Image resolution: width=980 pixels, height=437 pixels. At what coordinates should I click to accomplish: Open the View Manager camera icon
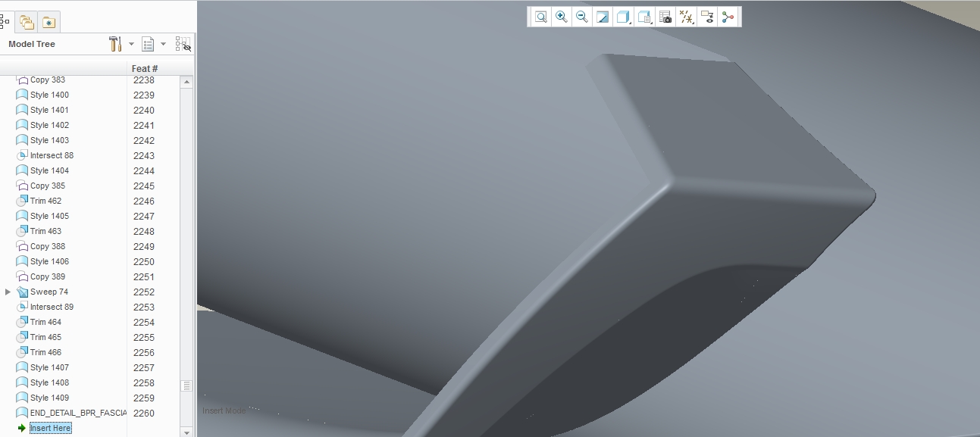click(x=665, y=17)
